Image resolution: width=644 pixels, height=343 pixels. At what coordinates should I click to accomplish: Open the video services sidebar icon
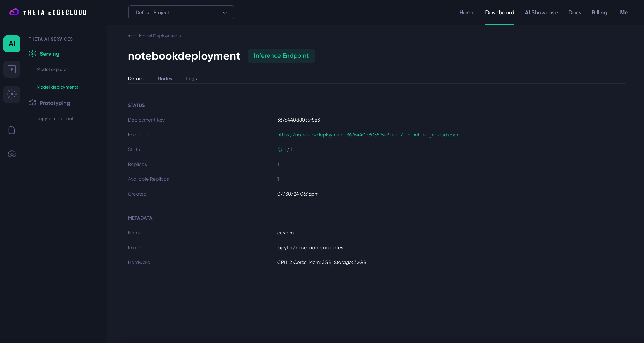tap(12, 69)
